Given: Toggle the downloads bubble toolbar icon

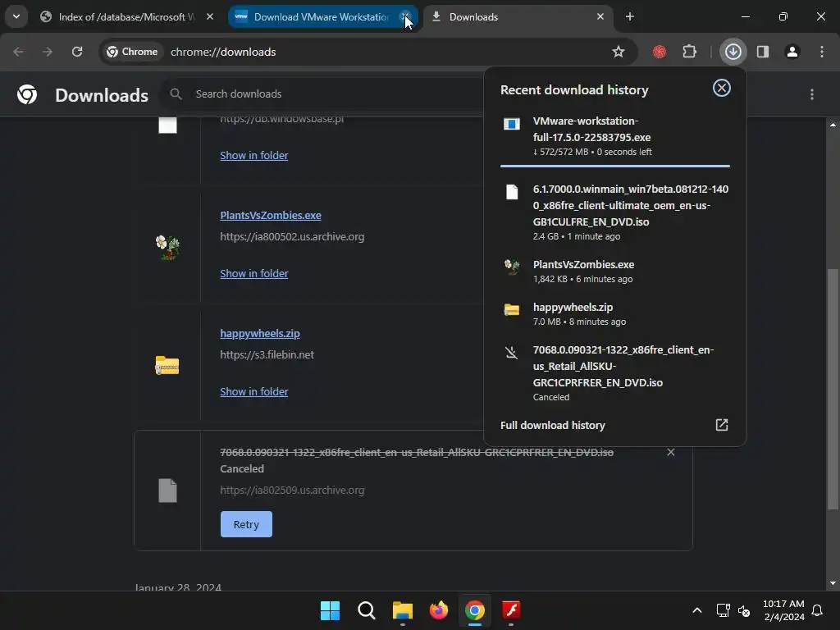Looking at the screenshot, I should point(733,52).
